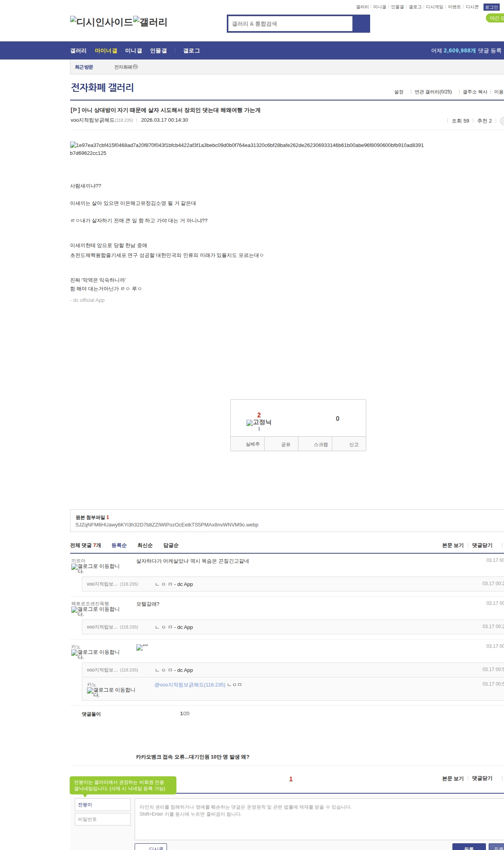Open 갤로그 in the top utility links
The width and height of the screenshot is (504, 850).
[x=415, y=7]
